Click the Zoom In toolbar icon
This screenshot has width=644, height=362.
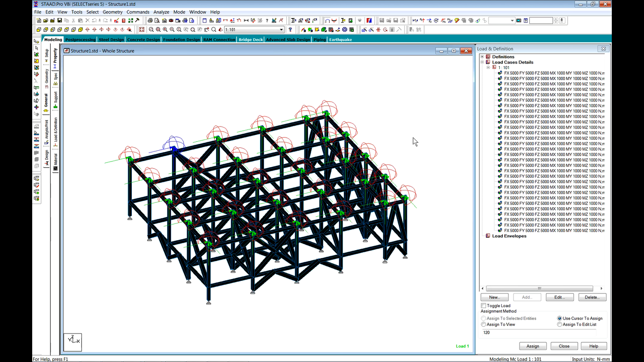click(x=164, y=30)
